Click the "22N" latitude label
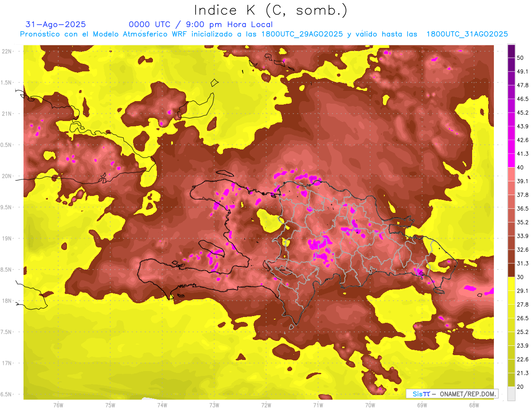Screen dimensions: 532x411 (x=7, y=51)
